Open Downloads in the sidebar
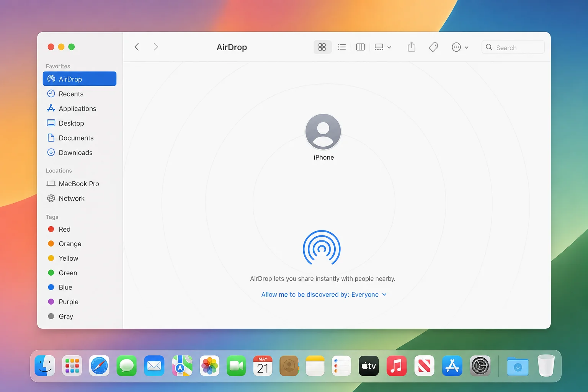 (80, 152)
